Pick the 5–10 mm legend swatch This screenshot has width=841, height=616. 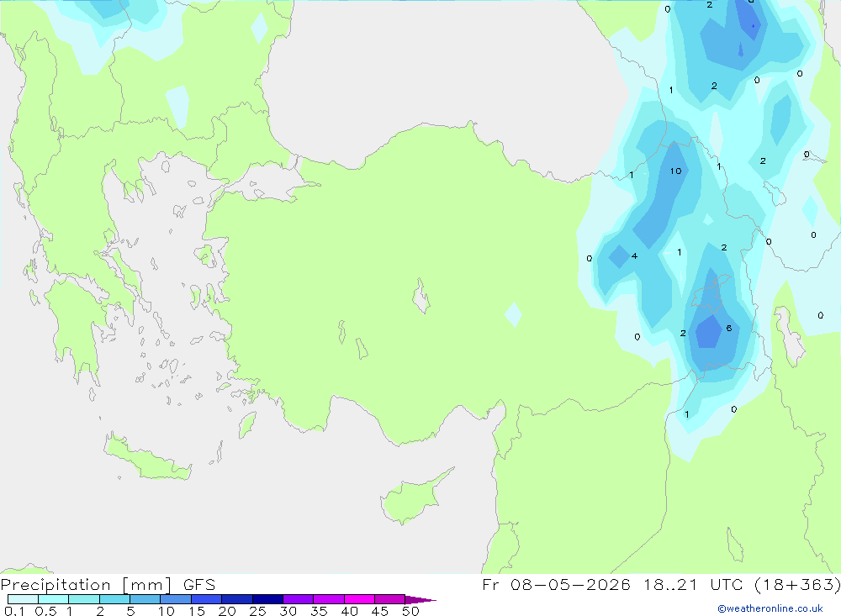pos(145,599)
